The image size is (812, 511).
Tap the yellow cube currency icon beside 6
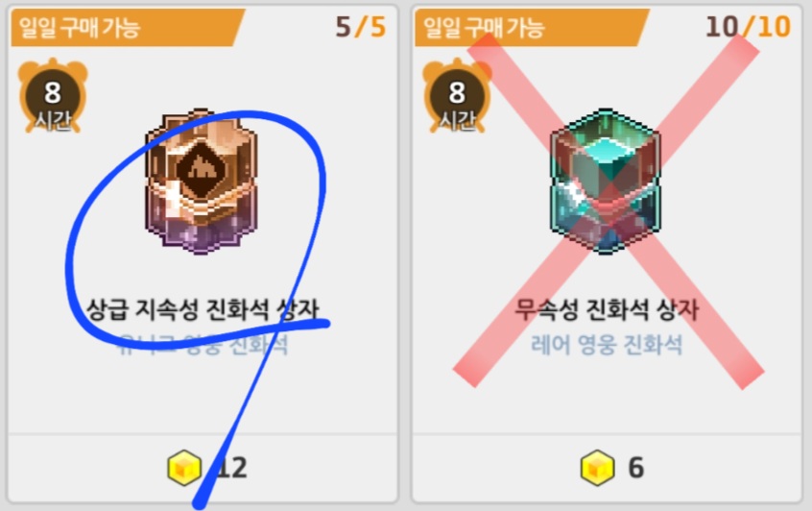598,468
